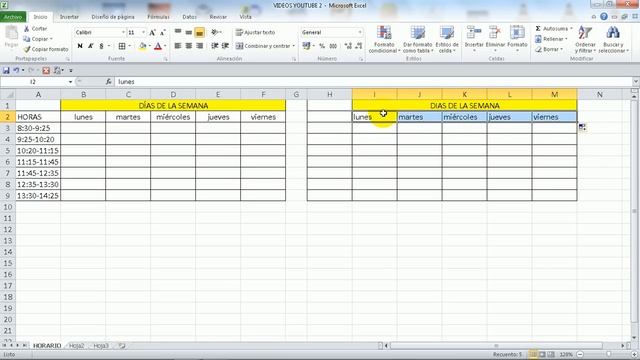Click the formula bar showing lunes
The height and width of the screenshot is (360, 640).
[373, 82]
